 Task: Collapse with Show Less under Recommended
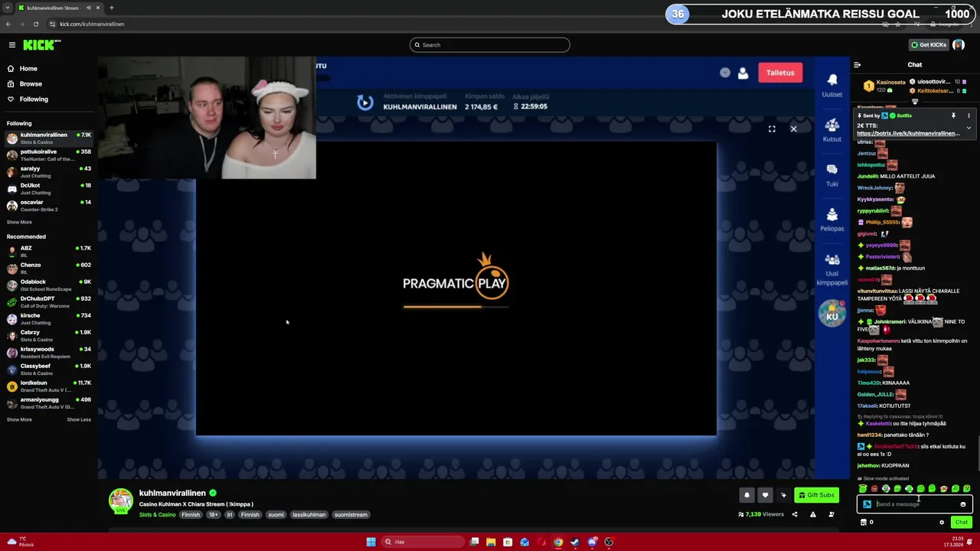79,419
